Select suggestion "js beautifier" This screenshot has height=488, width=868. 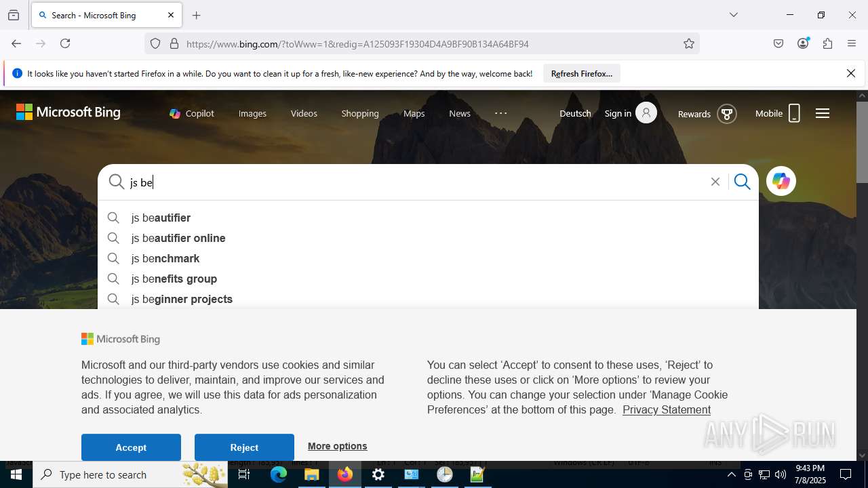(x=428, y=218)
